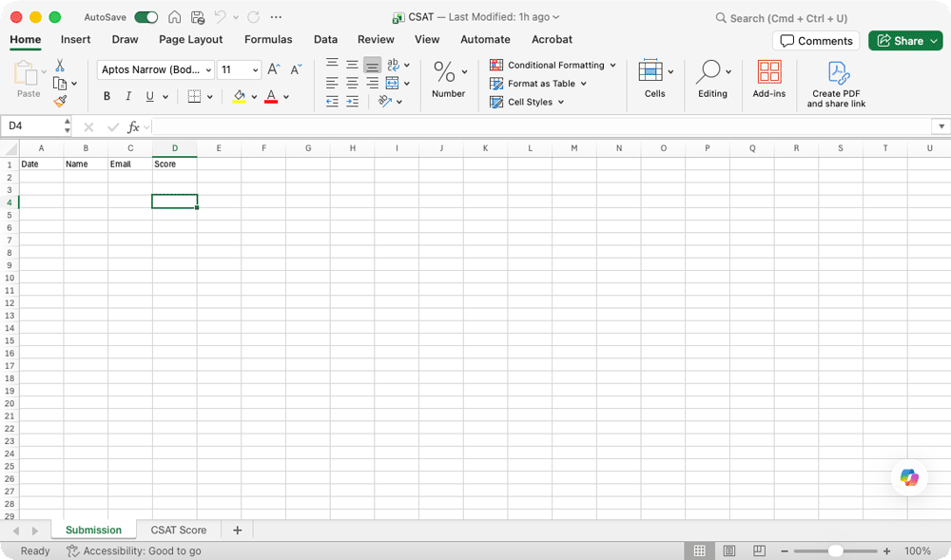Expand the formula bar
951x560 pixels.
(941, 126)
